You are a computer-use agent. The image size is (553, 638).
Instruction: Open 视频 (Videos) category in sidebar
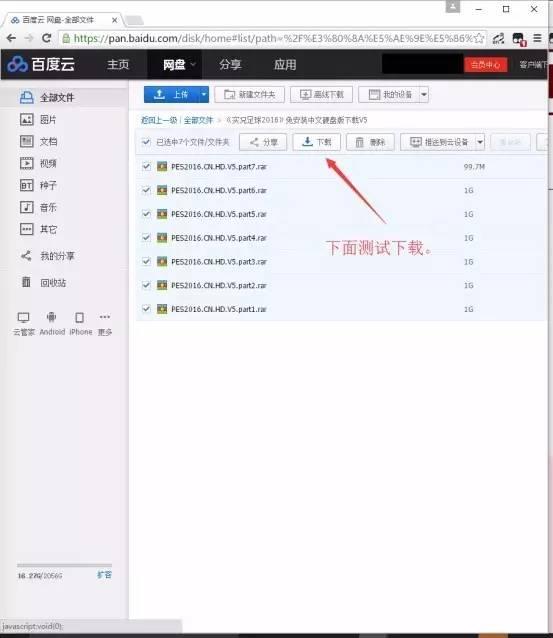[x=38, y=164]
